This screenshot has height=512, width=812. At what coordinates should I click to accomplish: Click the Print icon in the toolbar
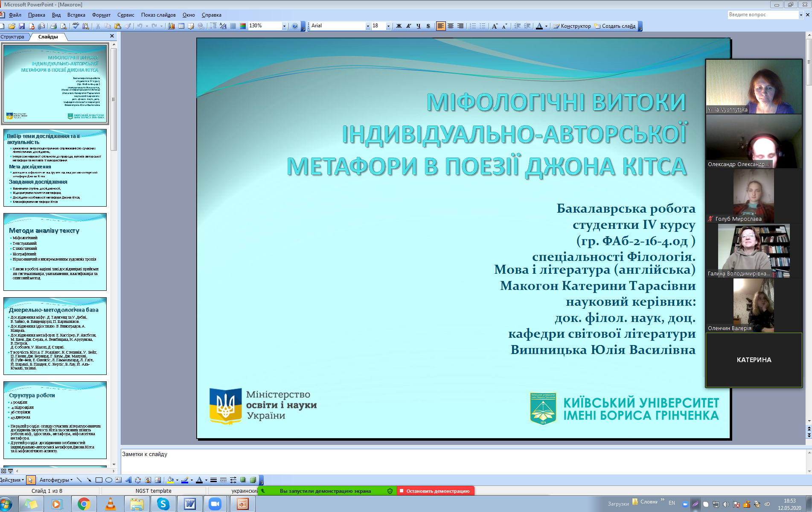pos(54,26)
